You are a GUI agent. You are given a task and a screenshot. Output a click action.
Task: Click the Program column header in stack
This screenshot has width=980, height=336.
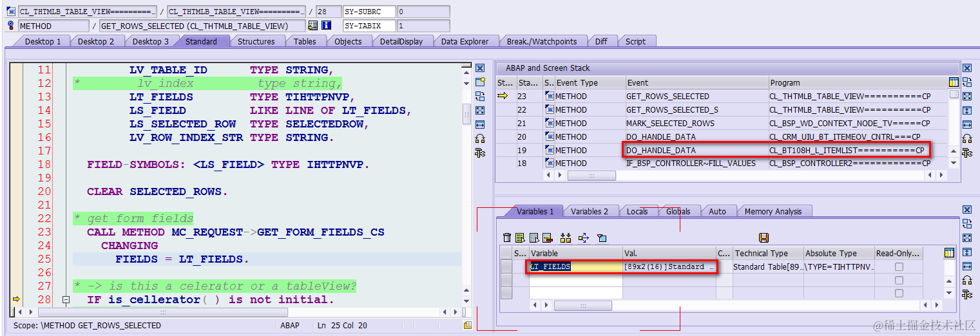pyautogui.click(x=858, y=83)
